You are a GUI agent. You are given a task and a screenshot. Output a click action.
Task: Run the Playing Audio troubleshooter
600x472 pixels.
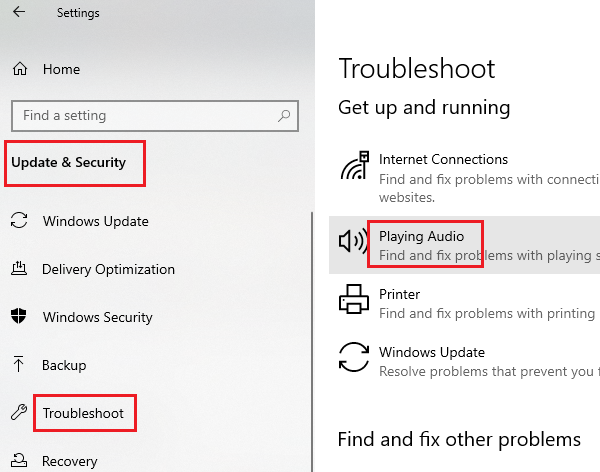pos(424,238)
